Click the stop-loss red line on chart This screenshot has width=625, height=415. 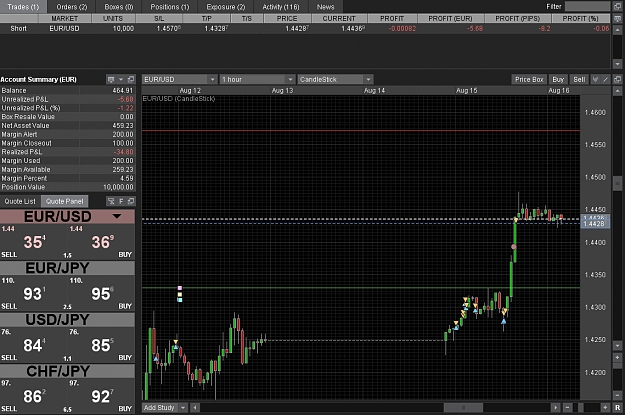[361, 130]
